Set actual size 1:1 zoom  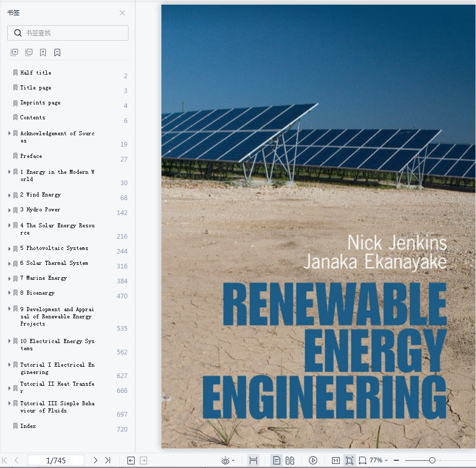(x=336, y=461)
